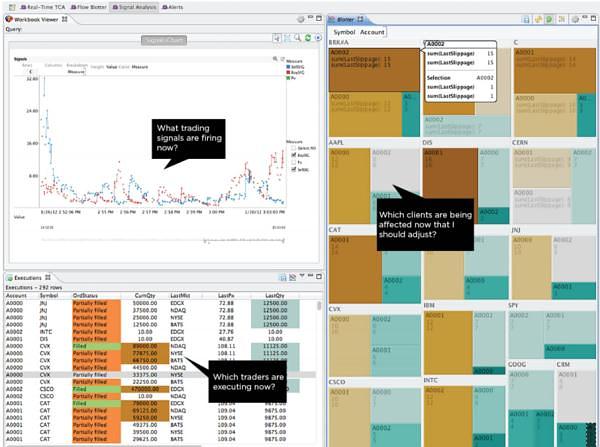Screen dimensions: 600x447
Task: Open the Real-Time TCA perspective tab
Action: pyautogui.click(x=42, y=7)
